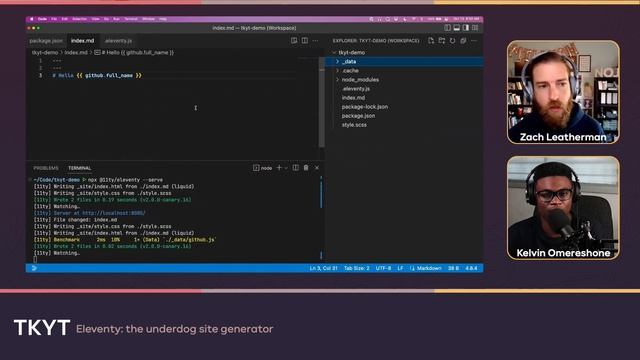Viewport: 640px width, 360px height.
Task: Change end of line sequence LF
Action: tap(400, 268)
